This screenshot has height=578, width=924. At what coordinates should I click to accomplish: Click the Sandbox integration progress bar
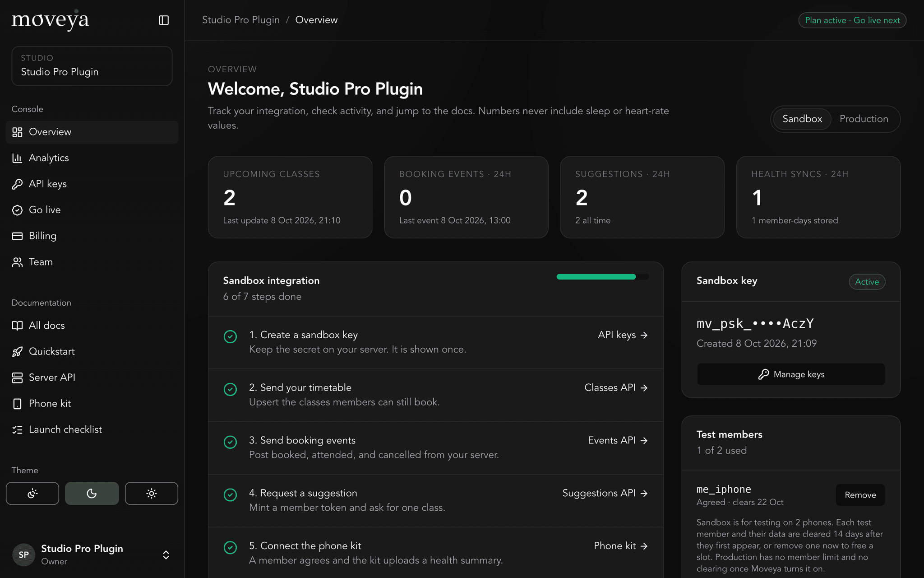click(603, 277)
